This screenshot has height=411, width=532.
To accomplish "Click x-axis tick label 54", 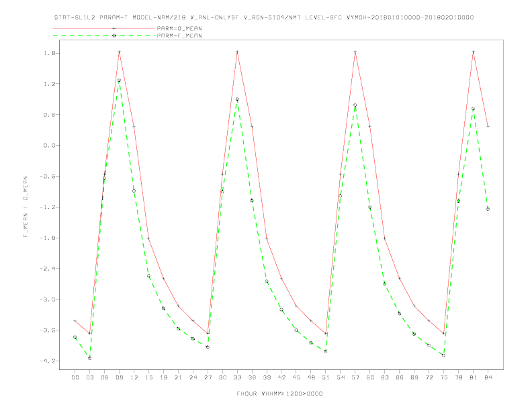I will [x=341, y=377].
